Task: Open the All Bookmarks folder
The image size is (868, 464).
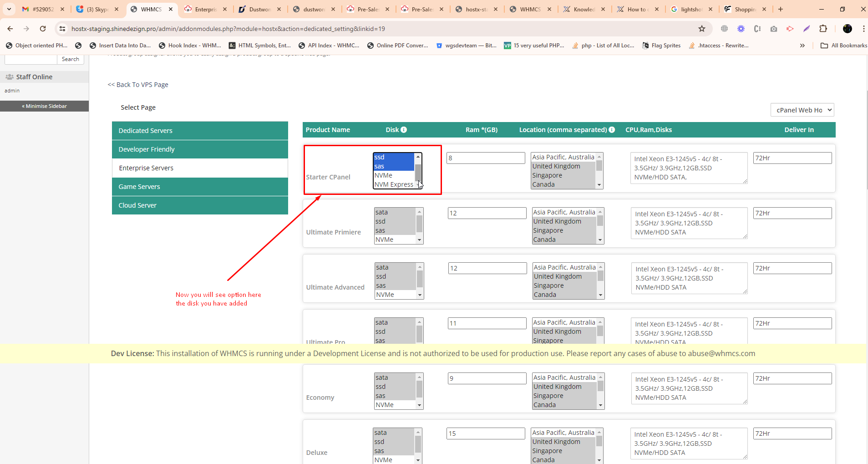Action: click(843, 46)
